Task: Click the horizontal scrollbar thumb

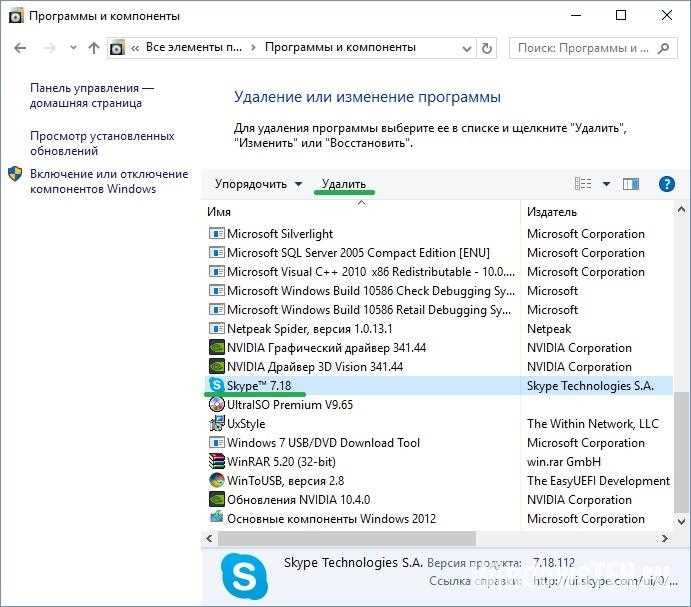Action: 347,538
